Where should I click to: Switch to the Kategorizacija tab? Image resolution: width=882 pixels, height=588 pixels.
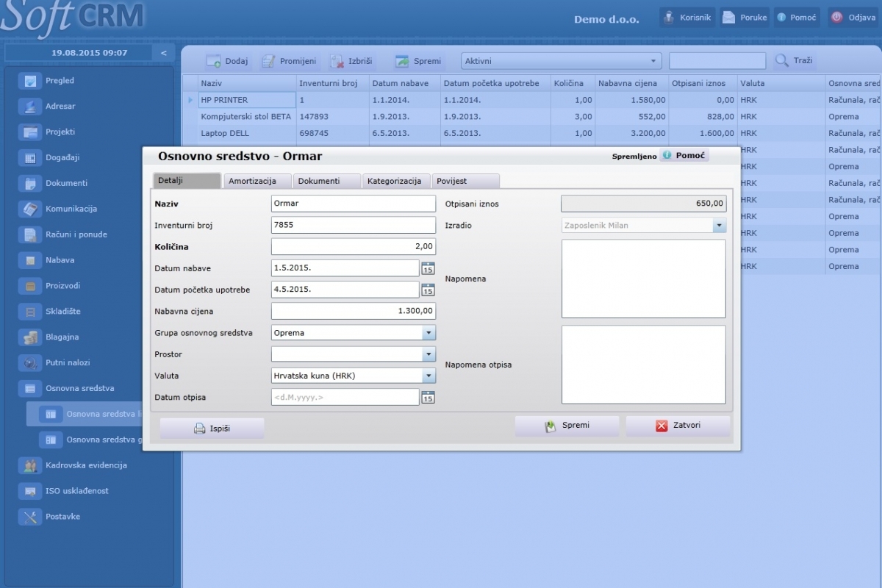(x=397, y=181)
